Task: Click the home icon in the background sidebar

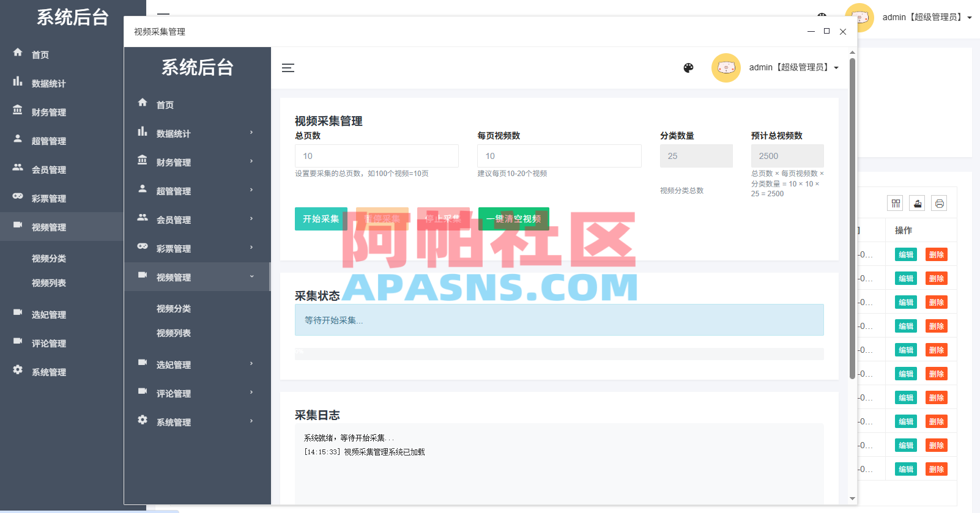Action: tap(18, 52)
